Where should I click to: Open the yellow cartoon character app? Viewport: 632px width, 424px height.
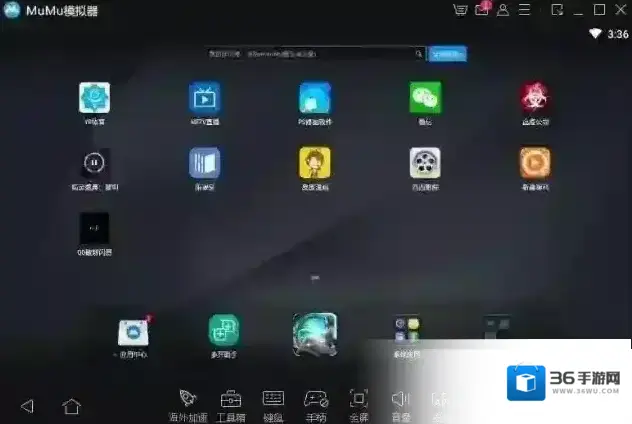click(315, 163)
